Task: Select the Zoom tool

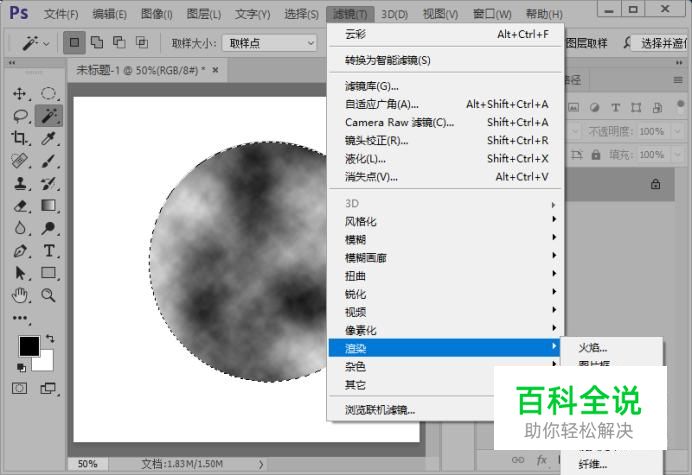Action: 49,295
